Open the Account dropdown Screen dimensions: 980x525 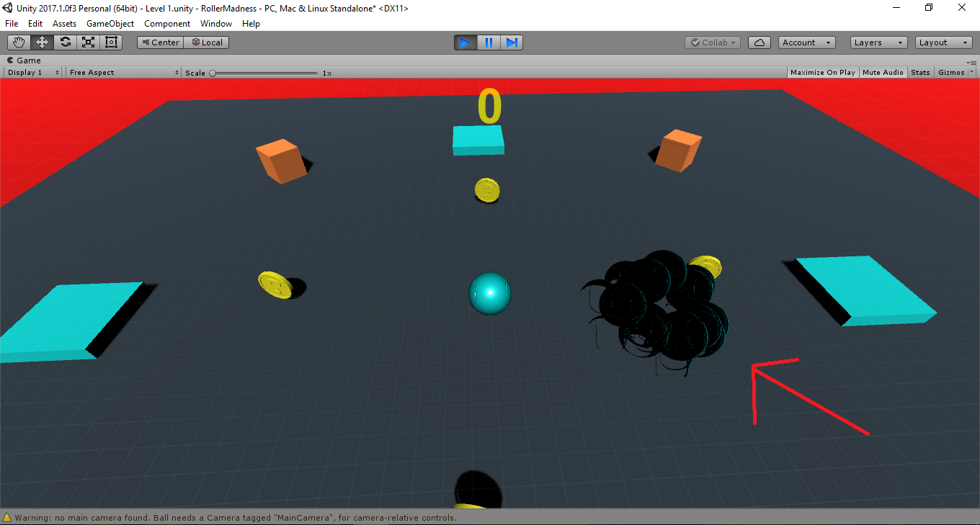coord(807,42)
